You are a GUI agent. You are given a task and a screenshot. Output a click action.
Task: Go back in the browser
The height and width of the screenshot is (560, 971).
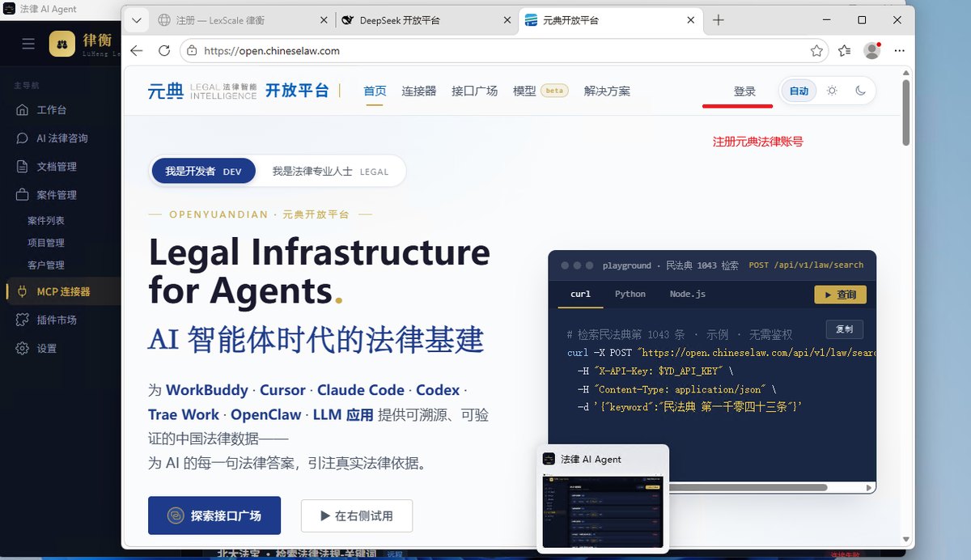[x=136, y=50]
